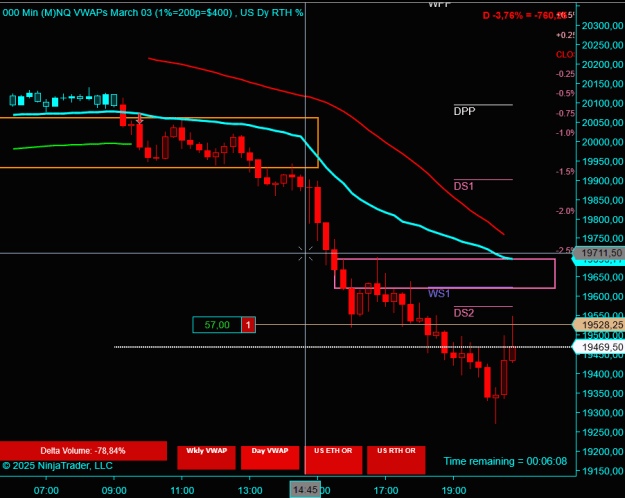The height and width of the screenshot is (498, 625).
Task: Select the DPP pivot level label
Action: [464, 111]
